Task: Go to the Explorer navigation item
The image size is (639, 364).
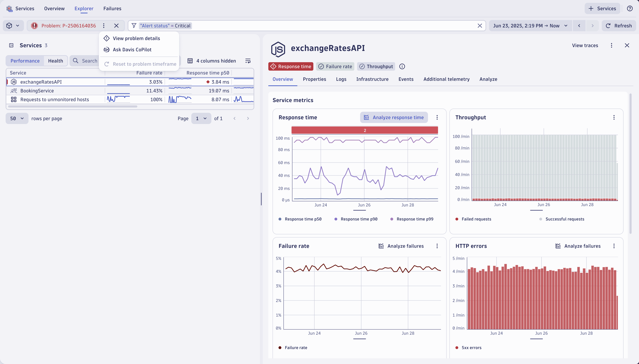Action: tap(84, 8)
